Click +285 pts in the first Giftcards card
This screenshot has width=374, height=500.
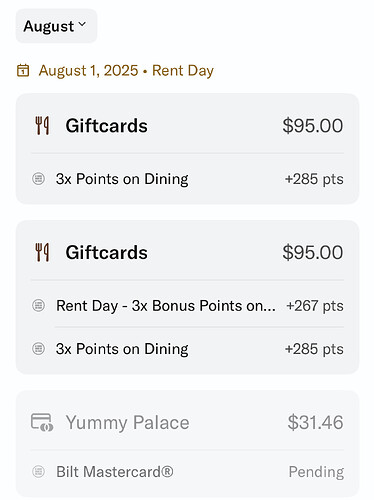pyautogui.click(x=314, y=179)
